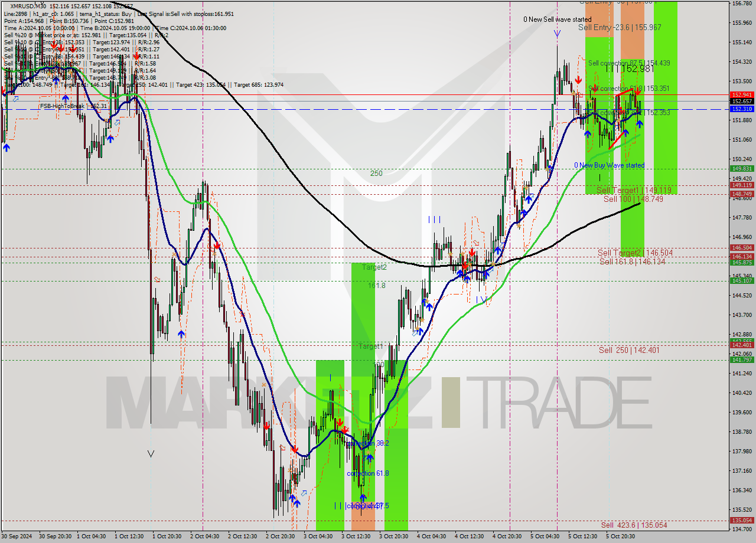Click 'Sell correction 61.8 | 153.351' label
The height and width of the screenshot is (543, 756).
pos(629,89)
